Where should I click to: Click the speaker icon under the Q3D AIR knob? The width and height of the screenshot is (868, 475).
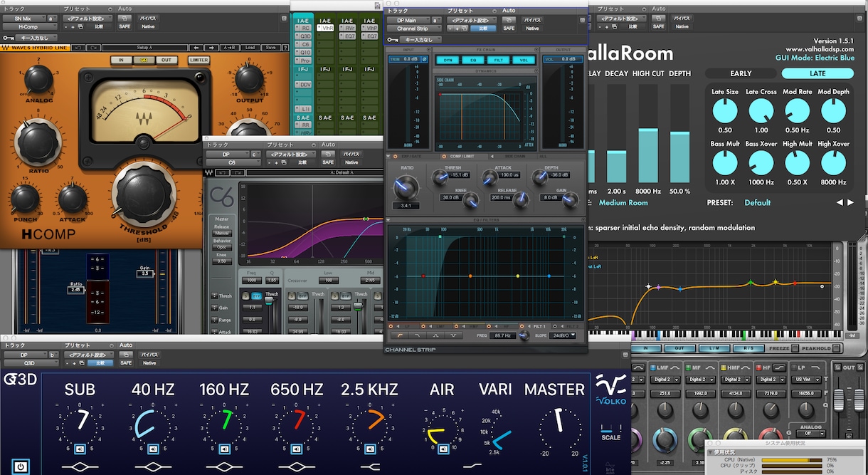click(443, 449)
